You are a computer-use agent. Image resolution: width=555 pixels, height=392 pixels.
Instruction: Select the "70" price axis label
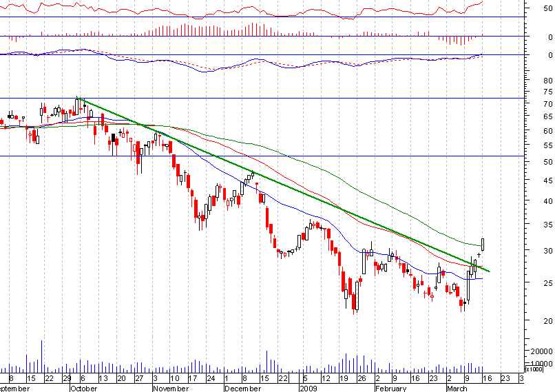[x=548, y=104]
